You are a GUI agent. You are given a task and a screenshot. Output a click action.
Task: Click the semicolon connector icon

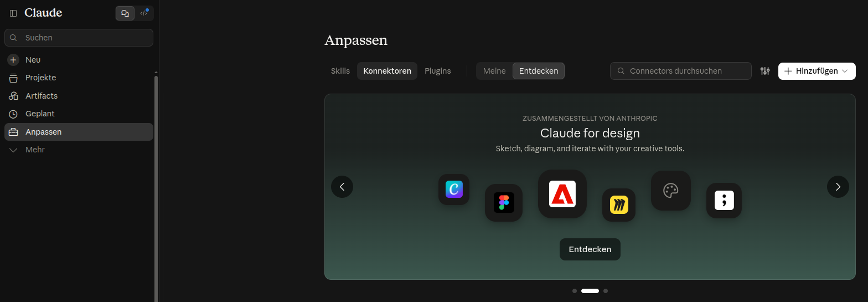pyautogui.click(x=724, y=201)
